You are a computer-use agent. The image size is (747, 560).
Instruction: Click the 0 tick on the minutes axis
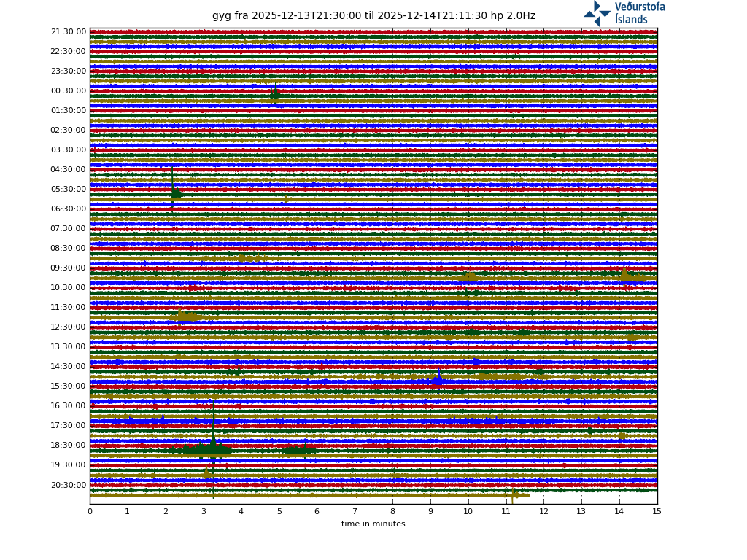coord(90,511)
